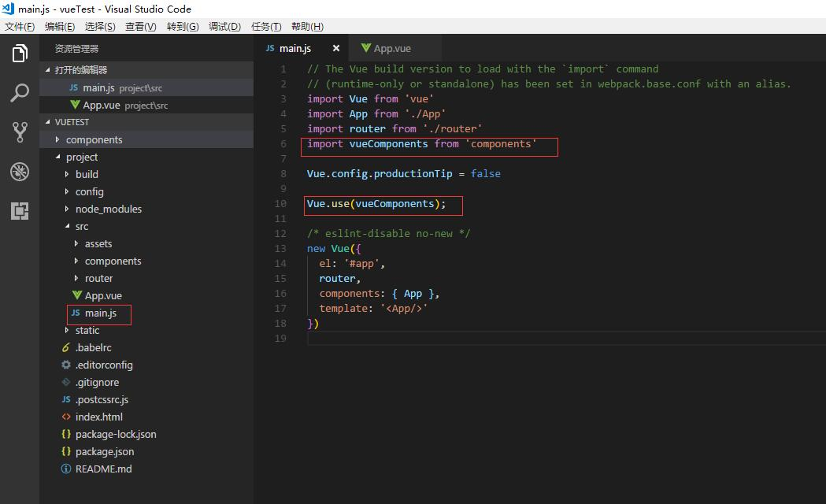Click the Babel icon beside .babelrc
The image size is (826, 504).
(x=66, y=347)
